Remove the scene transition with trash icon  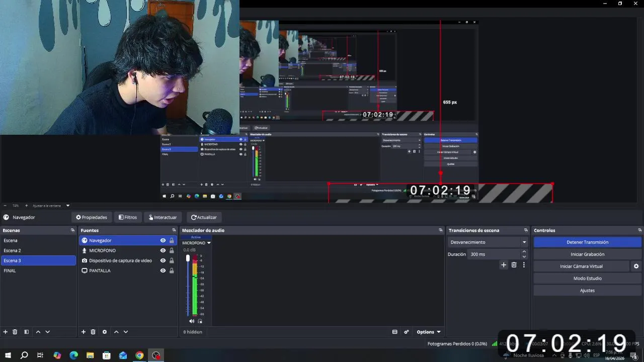(x=514, y=265)
